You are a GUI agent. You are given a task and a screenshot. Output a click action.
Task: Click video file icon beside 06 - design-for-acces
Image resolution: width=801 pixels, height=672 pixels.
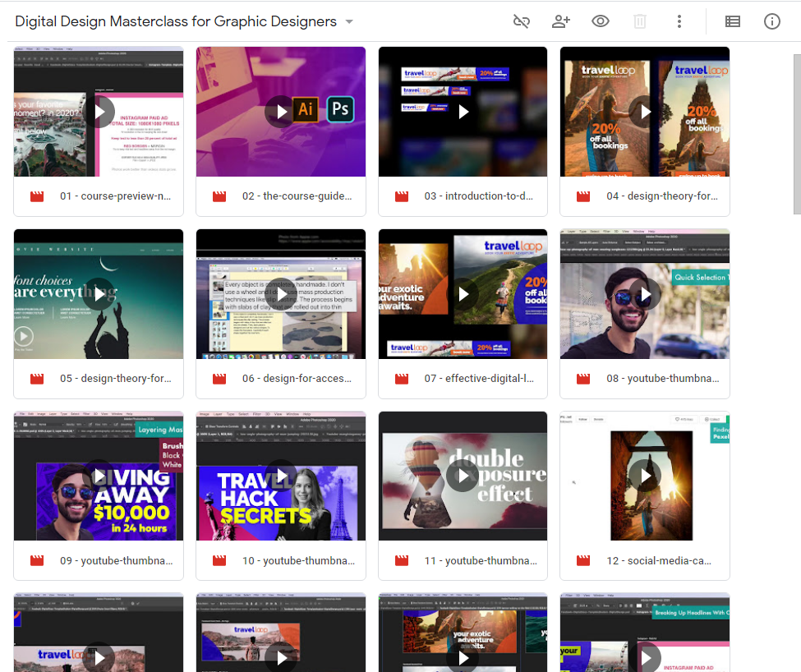tap(219, 379)
